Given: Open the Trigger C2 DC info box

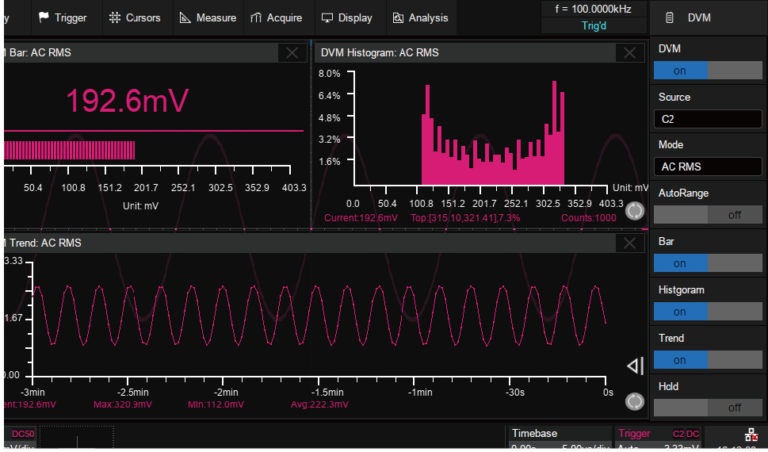Looking at the screenshot, I should click(658, 438).
